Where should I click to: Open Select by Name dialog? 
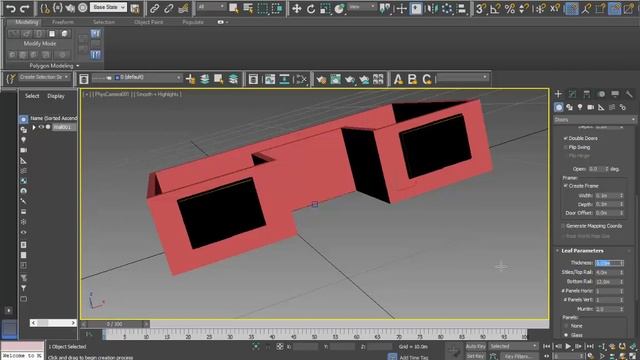(x=248, y=8)
